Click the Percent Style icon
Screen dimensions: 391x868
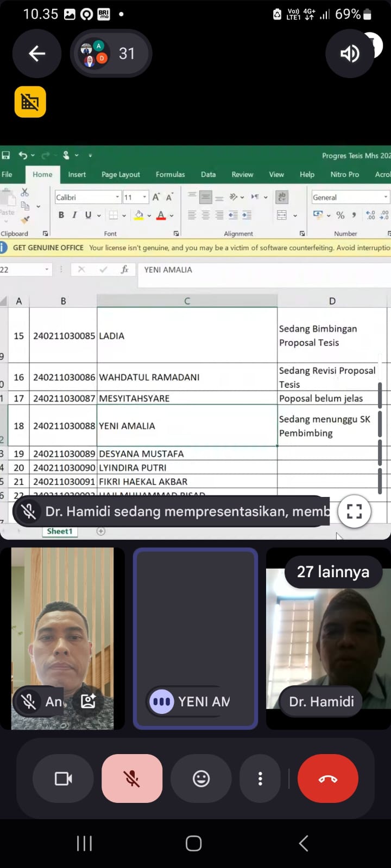click(x=340, y=215)
